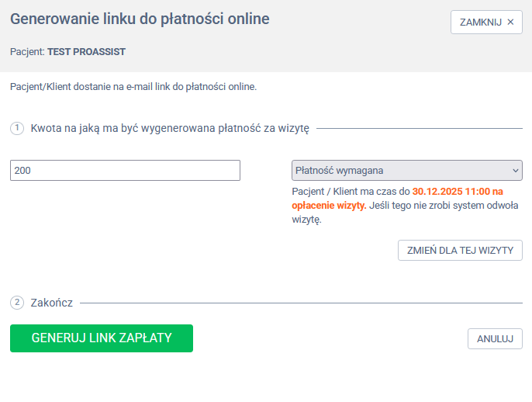This screenshot has height=402, width=532.
Task: Click the × icon beside ZAMKNIJ
Action: click(x=510, y=22)
